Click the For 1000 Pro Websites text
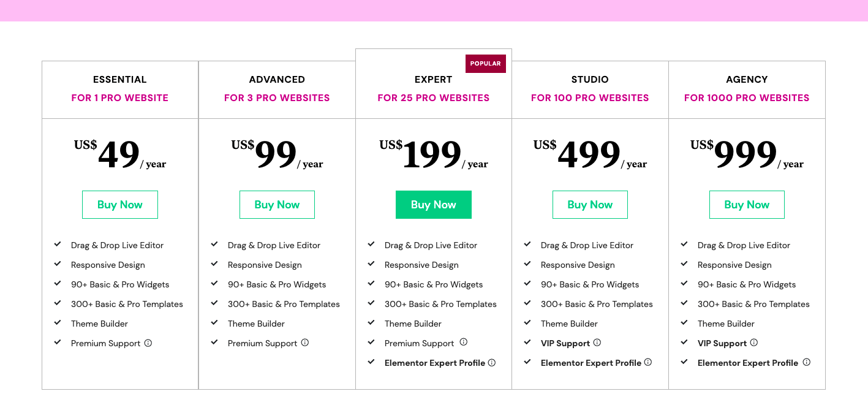 [x=747, y=98]
